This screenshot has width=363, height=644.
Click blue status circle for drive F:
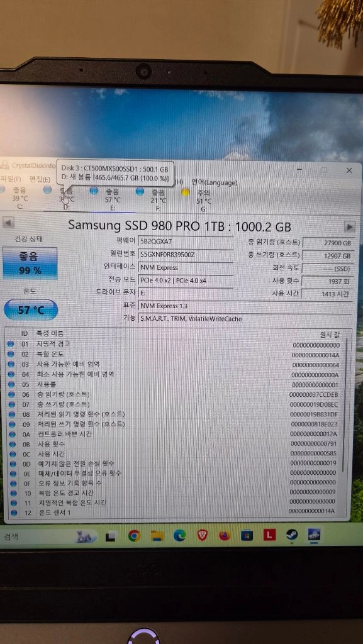coord(140,191)
